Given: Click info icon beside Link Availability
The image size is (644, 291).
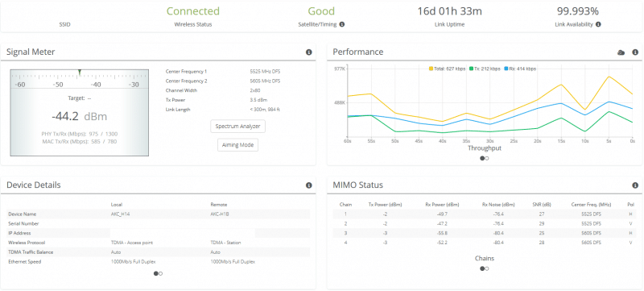Looking at the screenshot, I should click(598, 24).
